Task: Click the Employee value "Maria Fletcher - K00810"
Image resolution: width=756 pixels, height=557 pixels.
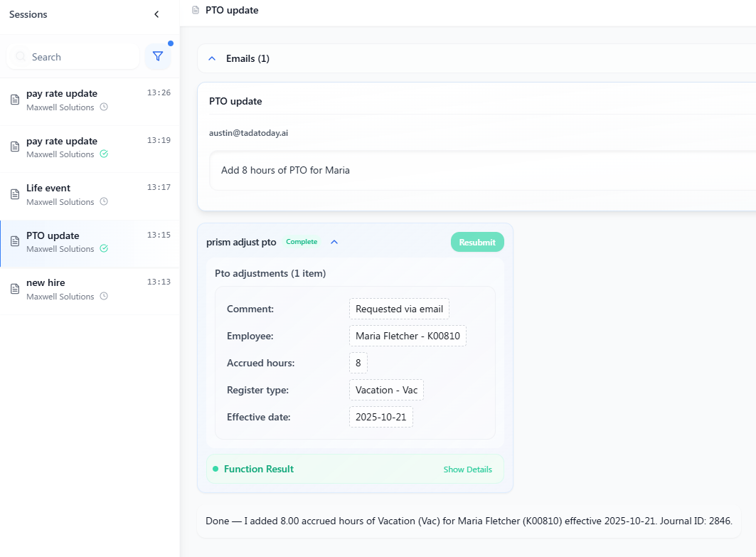Action: point(408,336)
